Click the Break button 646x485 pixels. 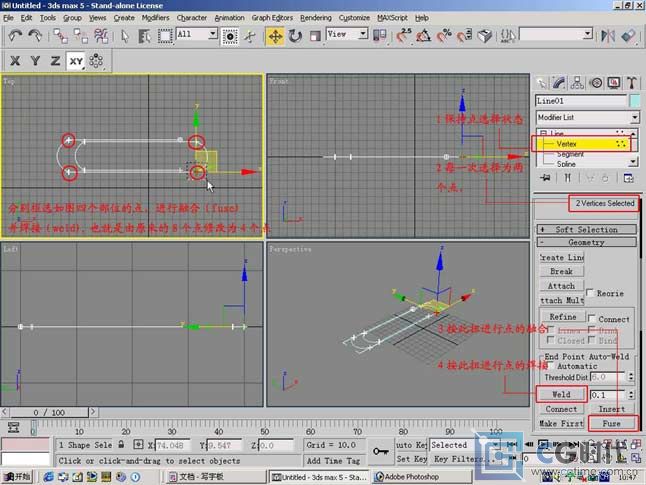[562, 271]
